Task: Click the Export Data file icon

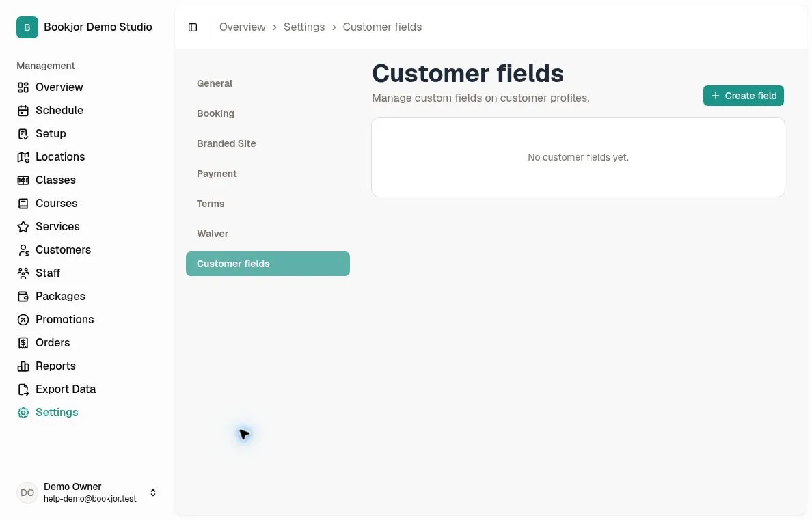Action: pyautogui.click(x=23, y=389)
